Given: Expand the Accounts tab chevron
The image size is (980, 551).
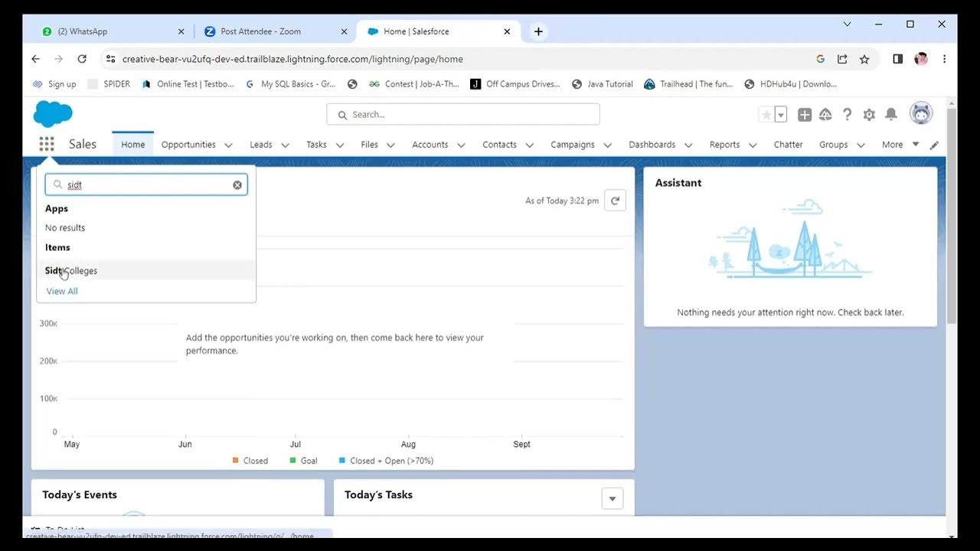Looking at the screenshot, I should 461,145.
